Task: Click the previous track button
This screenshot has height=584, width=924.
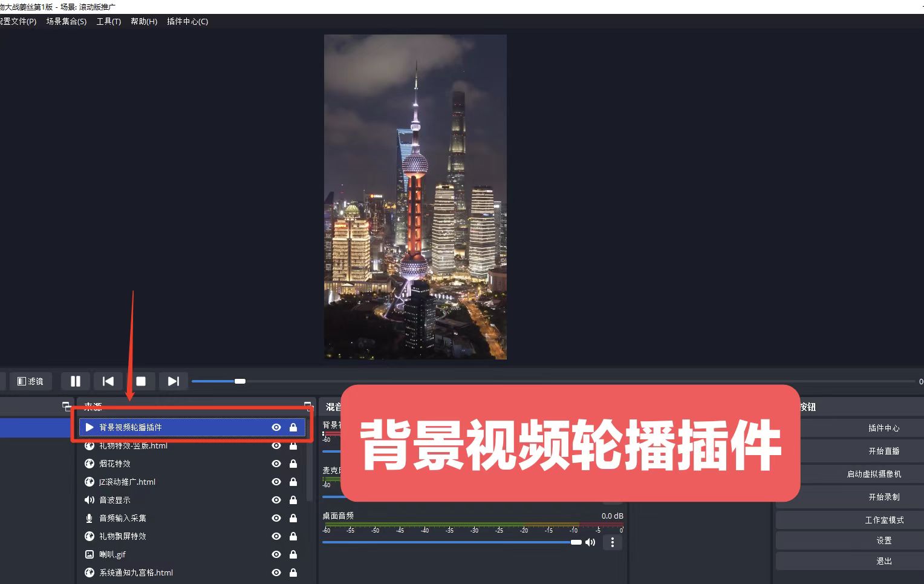Action: [x=108, y=381]
